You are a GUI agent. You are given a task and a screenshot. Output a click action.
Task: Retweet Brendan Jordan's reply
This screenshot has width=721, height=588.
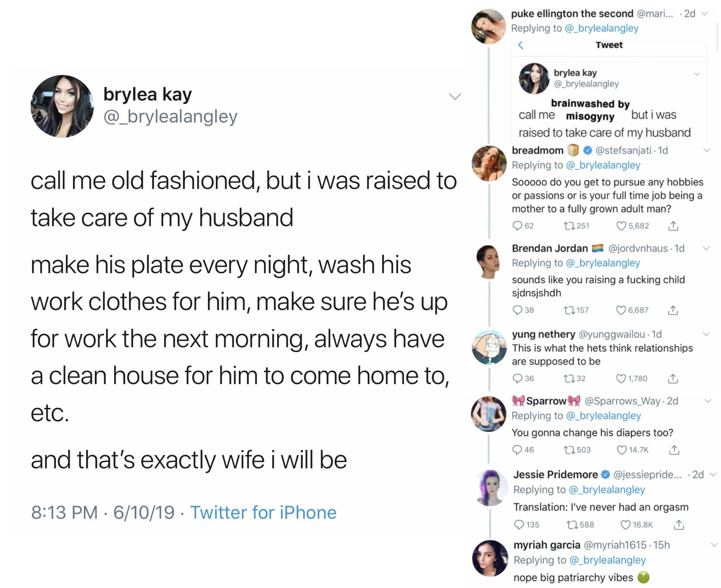pos(568,310)
